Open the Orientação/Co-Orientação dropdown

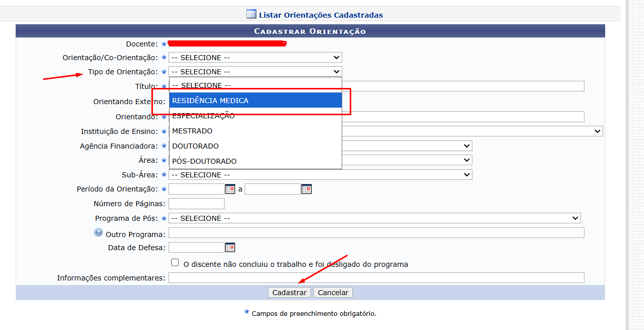(255, 58)
